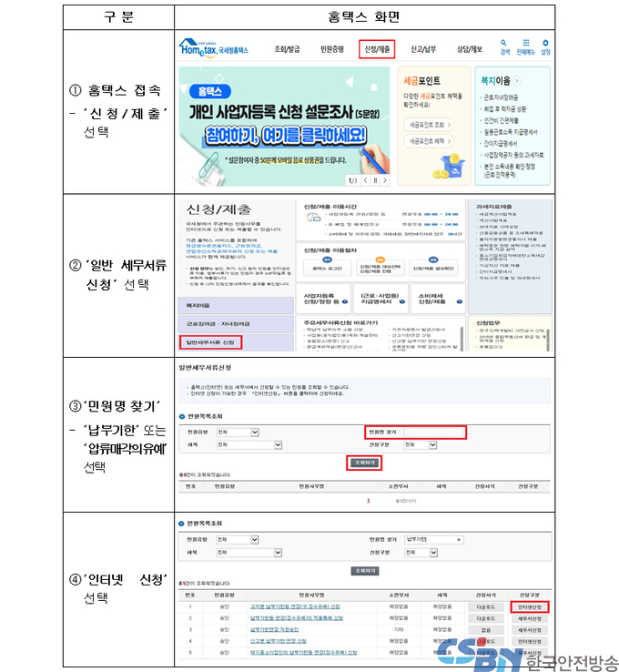Click arrow icon on 사업자등록 신청/정정 등 card
The width and height of the screenshot is (619, 672).
tap(345, 301)
